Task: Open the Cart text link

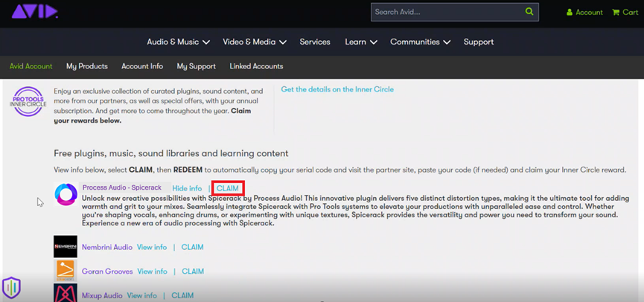Action: click(630, 13)
